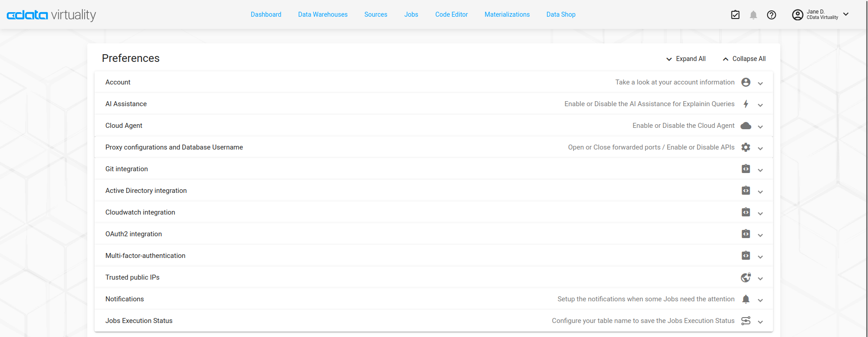Image resolution: width=868 pixels, height=337 pixels.
Task: Expand the OAuth2 integration row
Action: pos(760,235)
